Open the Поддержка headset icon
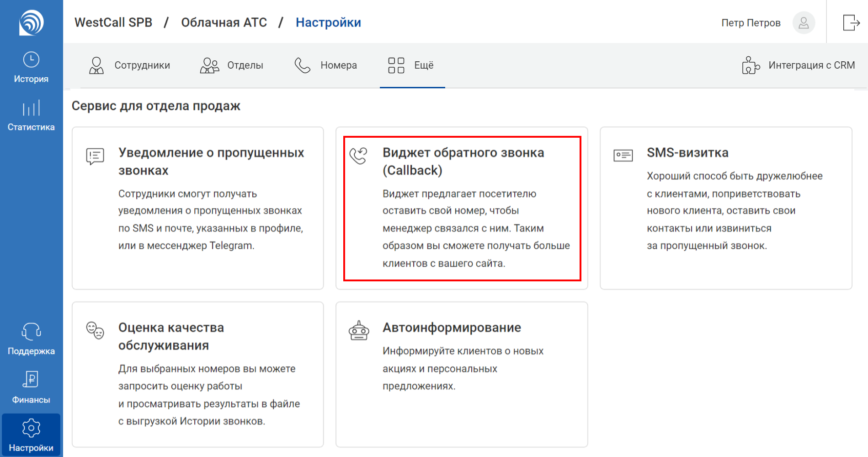Viewport: 868px width, 457px height. point(31,332)
